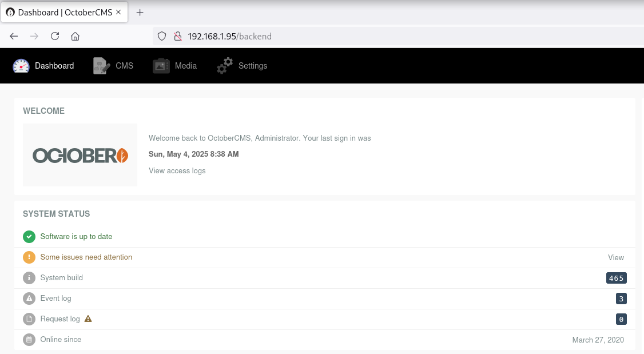The height and width of the screenshot is (354, 644).
Task: Open the Media camera icon
Action: pyautogui.click(x=161, y=66)
